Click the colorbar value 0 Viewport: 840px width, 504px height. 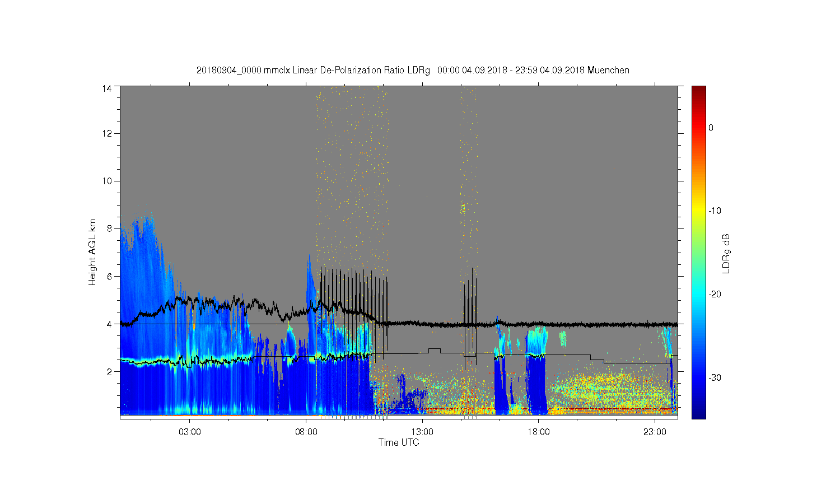[711, 128]
